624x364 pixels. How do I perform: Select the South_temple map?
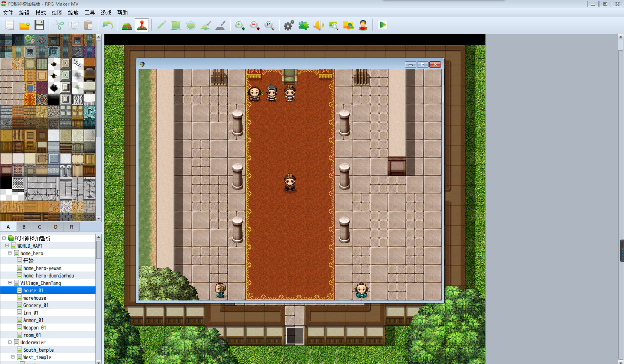click(x=38, y=350)
